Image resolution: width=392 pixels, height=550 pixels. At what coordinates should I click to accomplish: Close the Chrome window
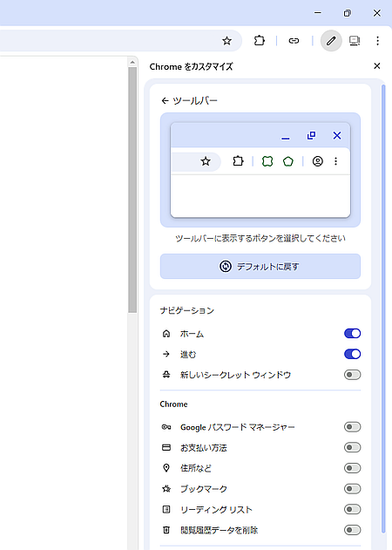[377, 13]
